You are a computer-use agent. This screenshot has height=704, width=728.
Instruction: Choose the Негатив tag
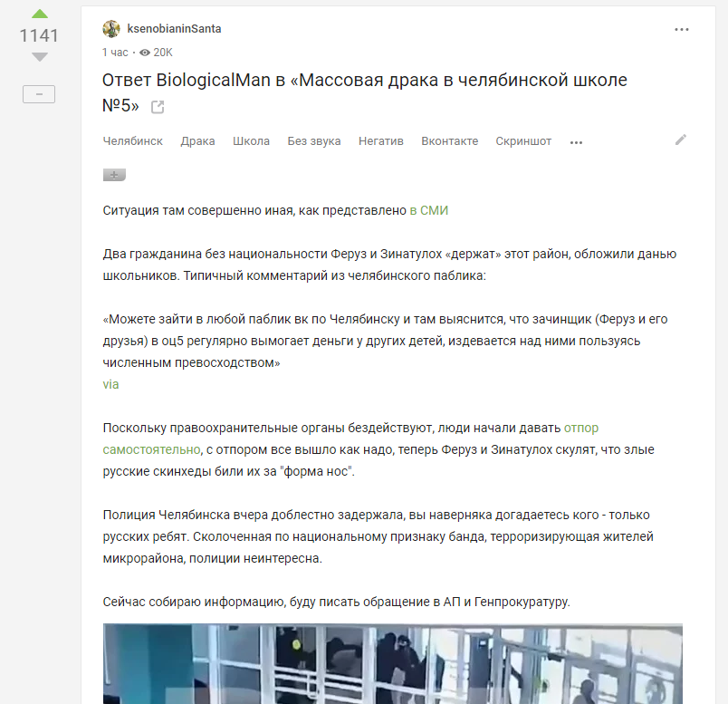[x=380, y=141]
